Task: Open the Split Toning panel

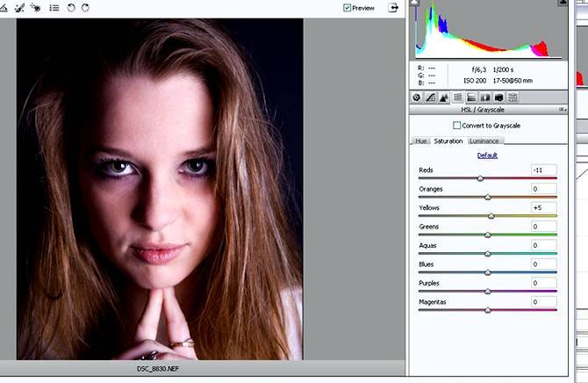Action: 471,97
